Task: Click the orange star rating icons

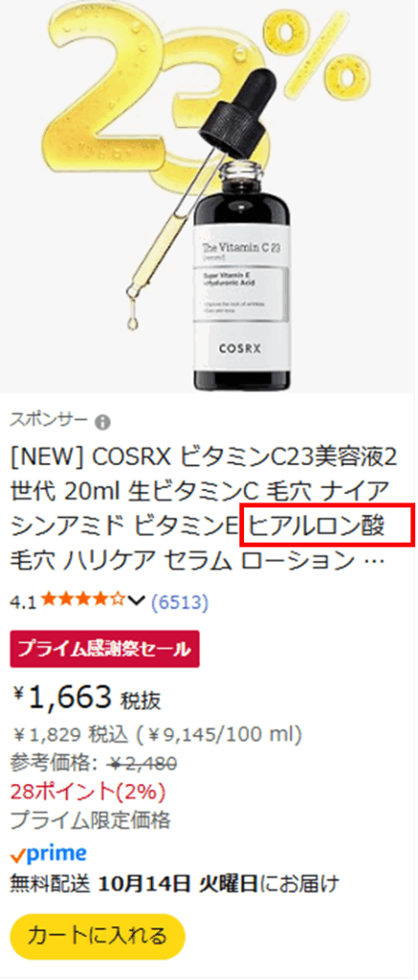Action: click(84, 602)
